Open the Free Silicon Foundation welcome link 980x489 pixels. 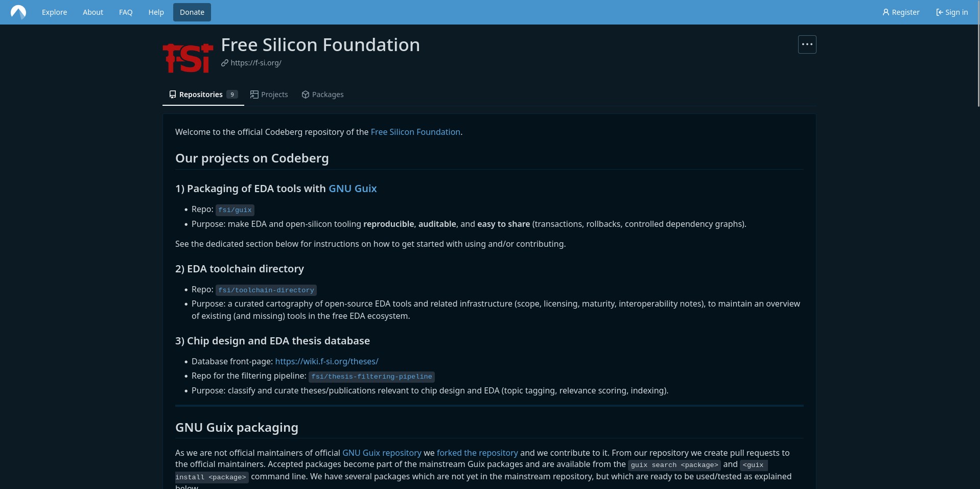point(415,132)
